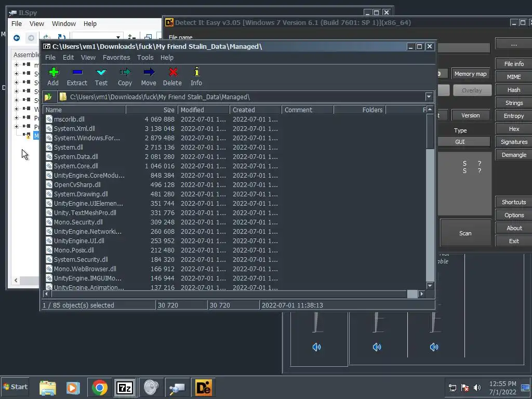This screenshot has height=399, width=532.
Task: Click the volume icon in the system tray
Action: point(477,388)
